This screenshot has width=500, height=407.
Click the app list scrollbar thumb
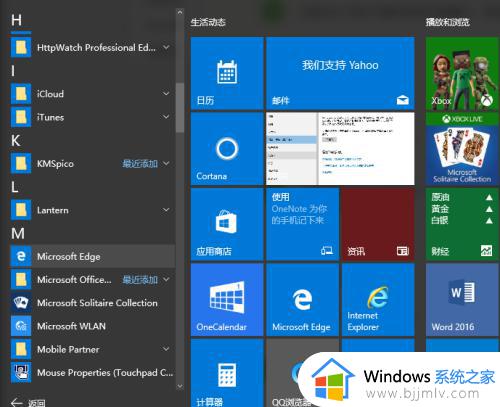coord(180,107)
